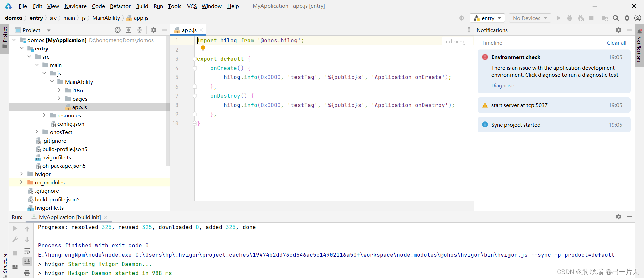644x278 pixels.
Task: Expand the hvigor folder
Action: (22, 174)
